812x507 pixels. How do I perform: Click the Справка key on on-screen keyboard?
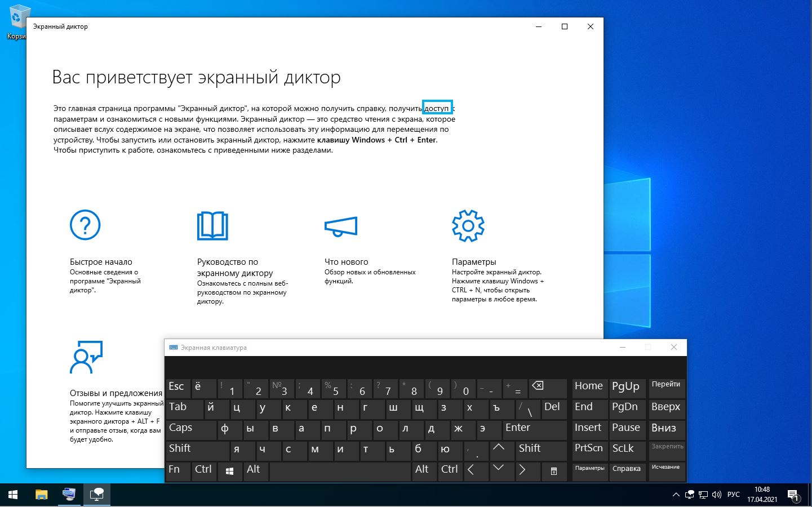[x=628, y=471]
